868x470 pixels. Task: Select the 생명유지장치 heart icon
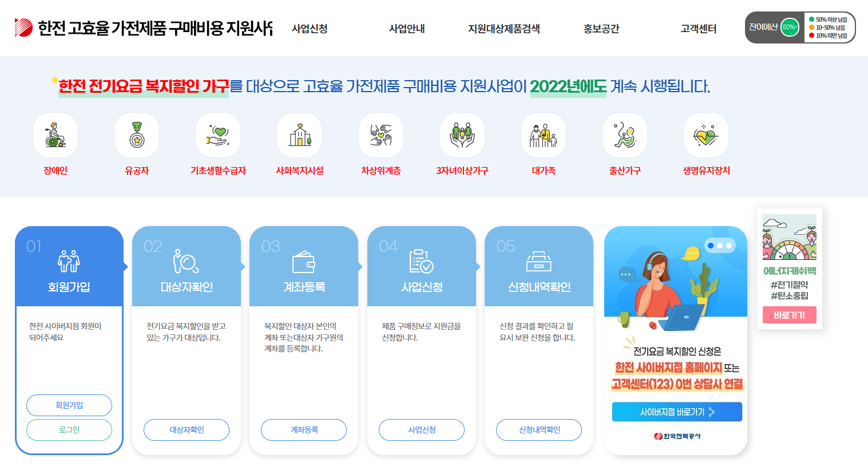click(x=706, y=135)
